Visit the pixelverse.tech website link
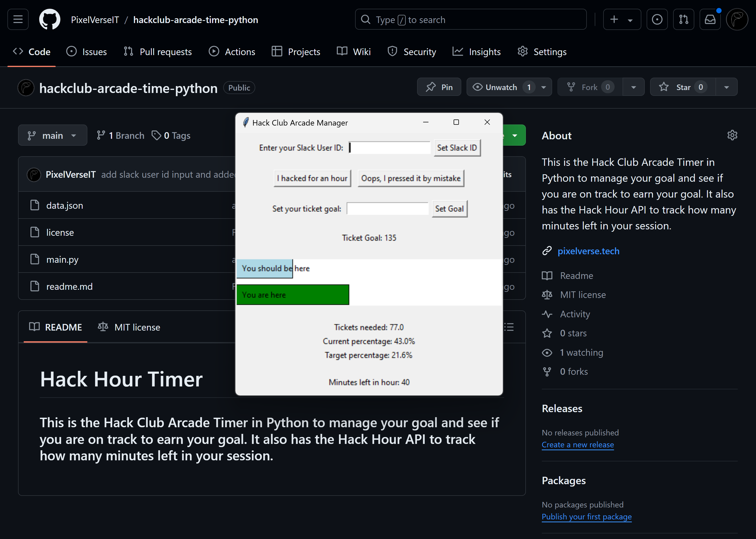Viewport: 756px width, 539px height. click(x=588, y=251)
